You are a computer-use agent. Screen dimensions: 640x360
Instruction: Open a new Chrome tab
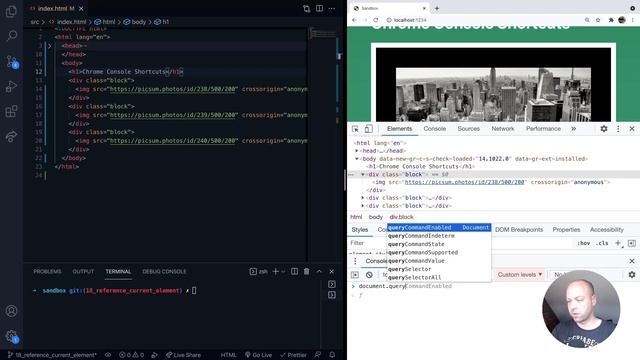437,8
